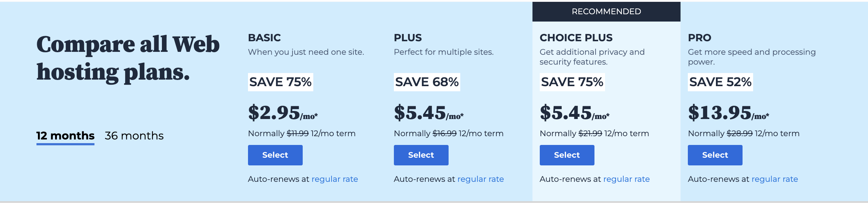868x203 pixels.
Task: Follow regular rate link under Choice Plus
Action: click(626, 179)
